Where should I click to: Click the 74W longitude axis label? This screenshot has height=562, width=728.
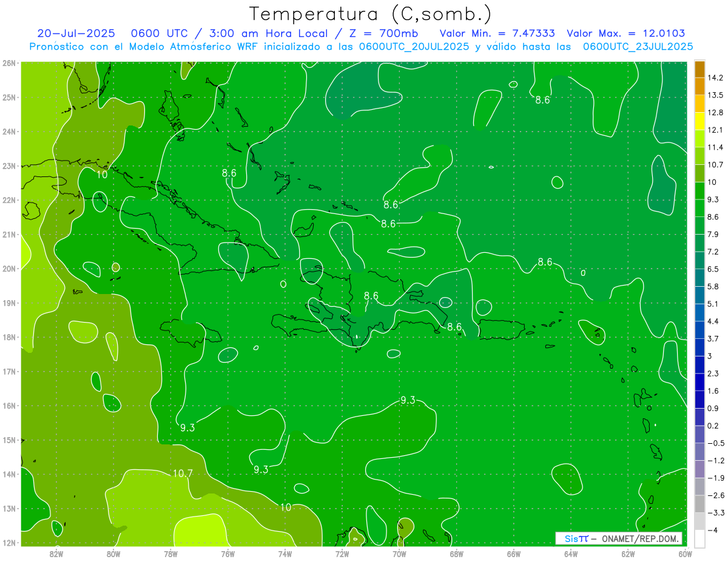pos(285,553)
